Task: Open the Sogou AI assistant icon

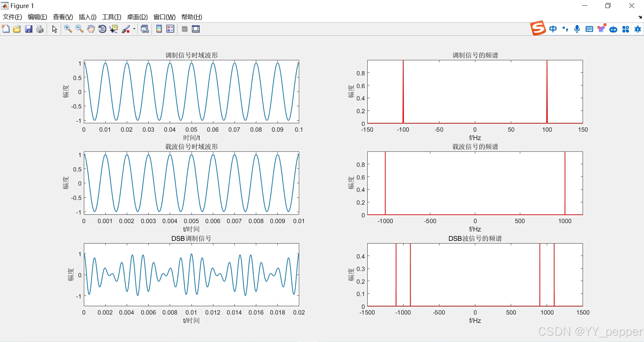Action: click(x=638, y=29)
